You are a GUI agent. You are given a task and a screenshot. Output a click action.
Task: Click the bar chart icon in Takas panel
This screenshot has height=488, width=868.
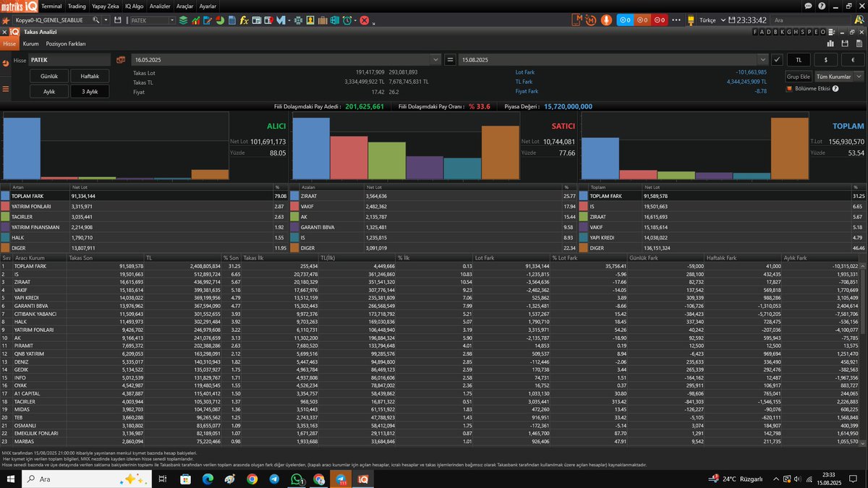pyautogui.click(x=830, y=43)
